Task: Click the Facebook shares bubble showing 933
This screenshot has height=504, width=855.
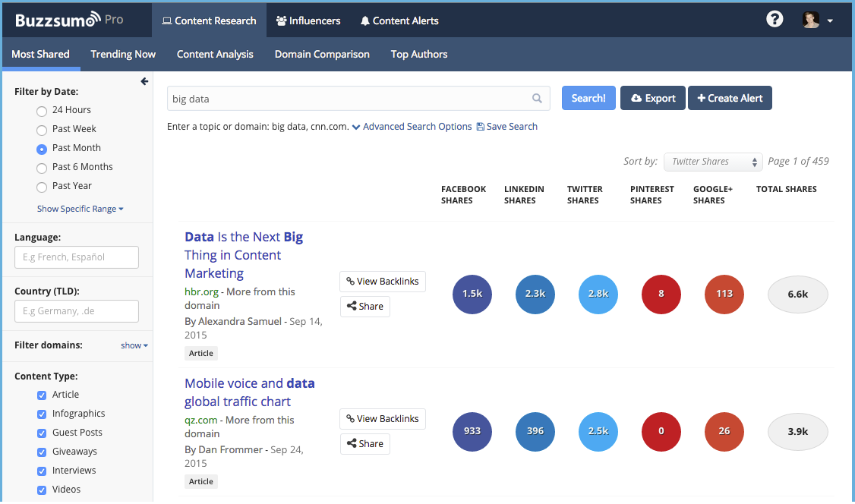Action: (x=472, y=431)
